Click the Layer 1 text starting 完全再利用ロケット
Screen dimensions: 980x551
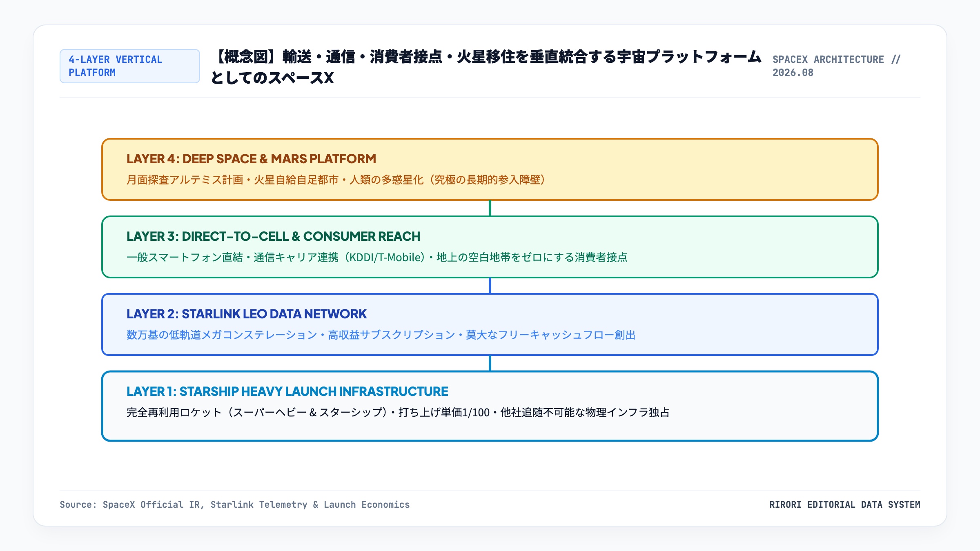(x=398, y=413)
